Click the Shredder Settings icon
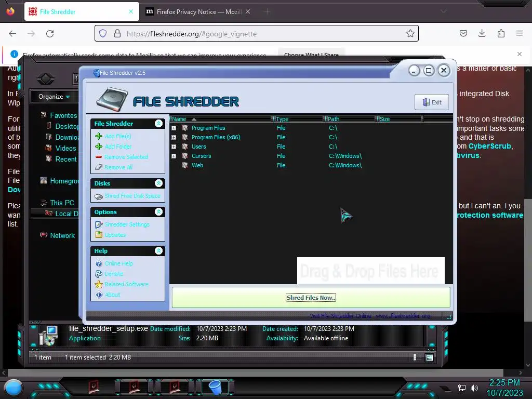The height and width of the screenshot is (399, 532). [99, 224]
